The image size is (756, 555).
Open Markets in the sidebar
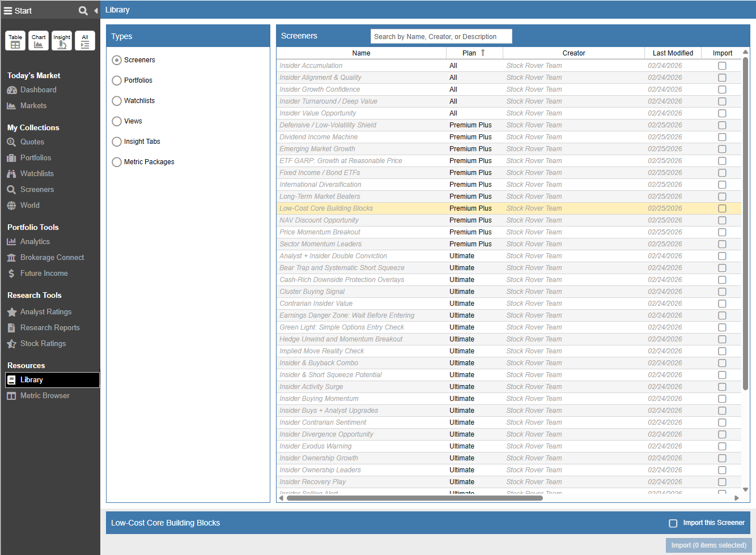[33, 106]
